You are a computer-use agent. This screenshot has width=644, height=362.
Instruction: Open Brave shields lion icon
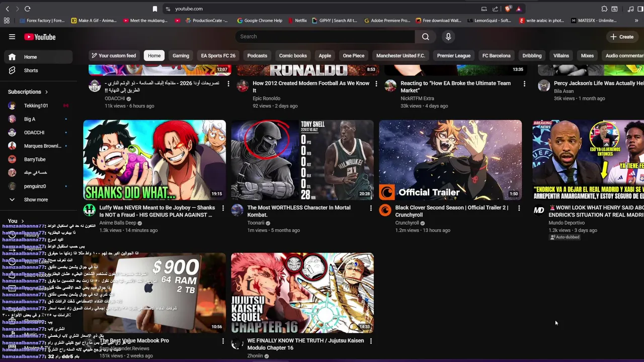(x=508, y=9)
